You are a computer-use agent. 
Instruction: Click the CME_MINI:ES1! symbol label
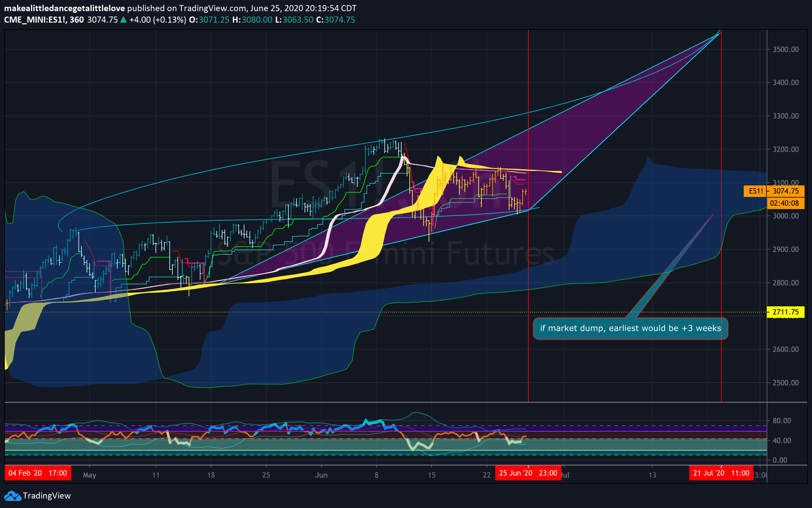pyautogui.click(x=35, y=20)
